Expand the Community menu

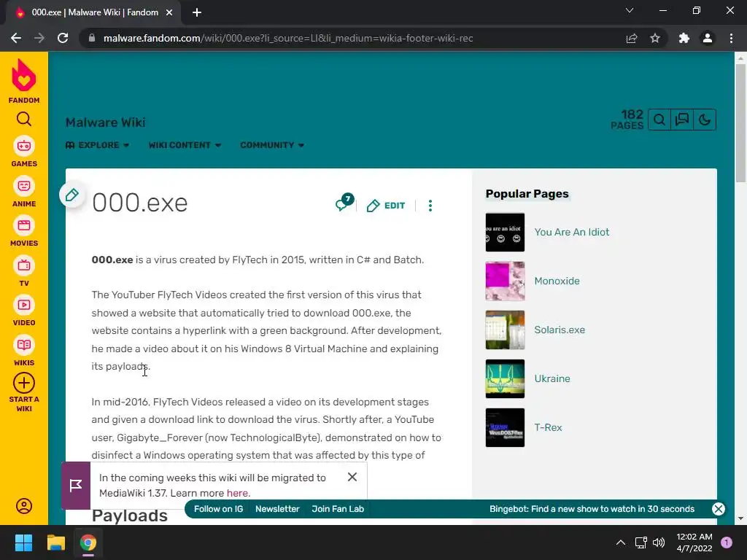(x=272, y=145)
